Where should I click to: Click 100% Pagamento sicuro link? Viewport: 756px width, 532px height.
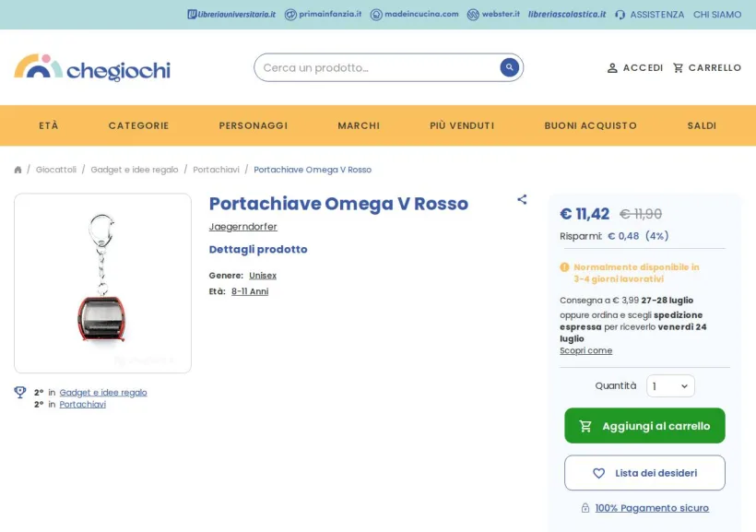[x=652, y=508]
